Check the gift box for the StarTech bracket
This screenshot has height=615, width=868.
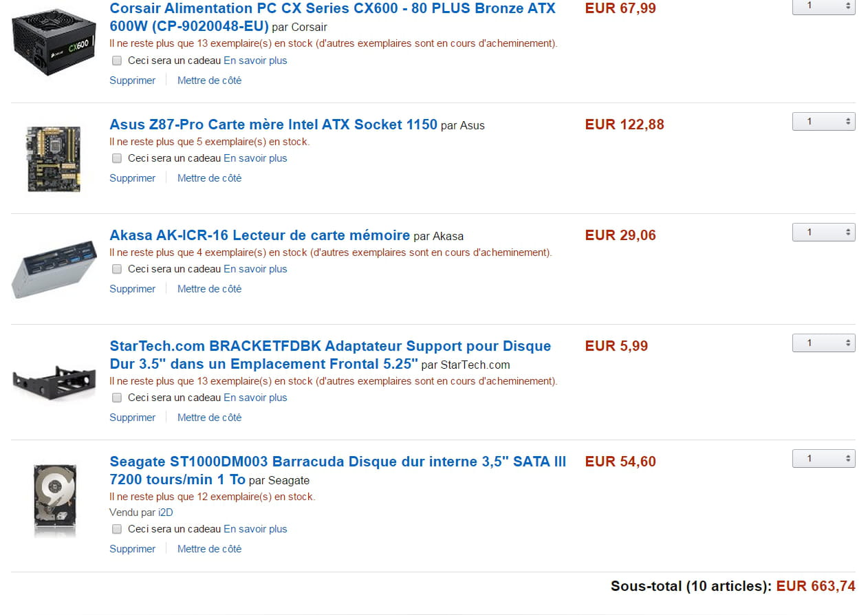[117, 398]
